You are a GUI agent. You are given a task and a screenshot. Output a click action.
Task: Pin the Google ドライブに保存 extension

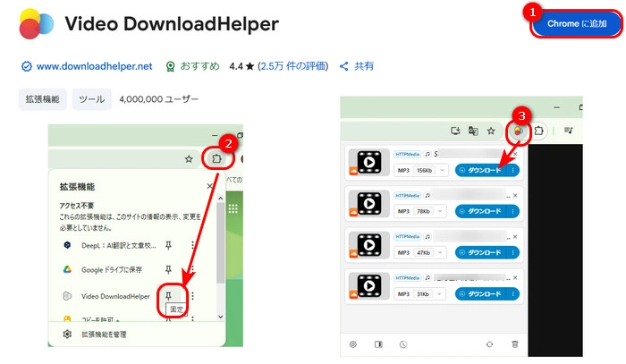coord(168,270)
